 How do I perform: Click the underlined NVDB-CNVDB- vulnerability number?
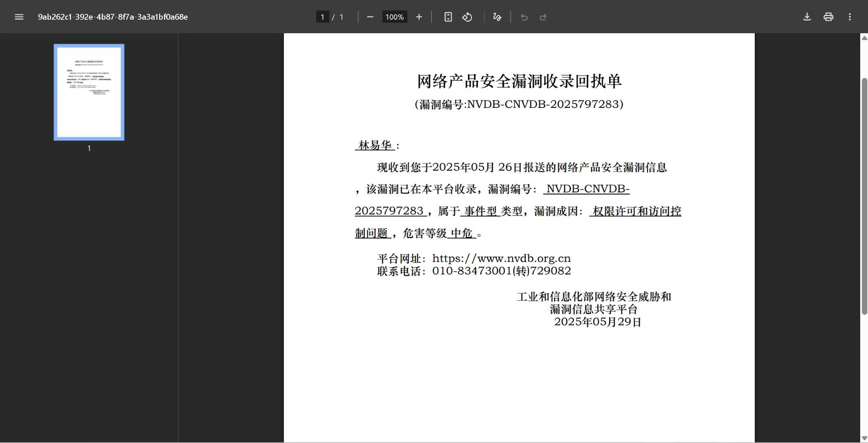click(587, 189)
